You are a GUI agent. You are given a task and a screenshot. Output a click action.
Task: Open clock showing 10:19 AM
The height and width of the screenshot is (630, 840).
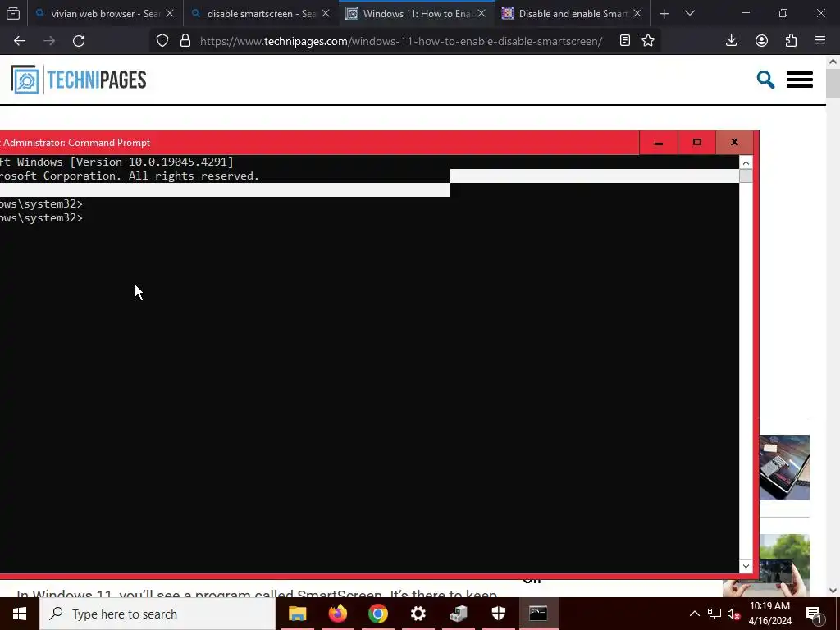click(769, 614)
